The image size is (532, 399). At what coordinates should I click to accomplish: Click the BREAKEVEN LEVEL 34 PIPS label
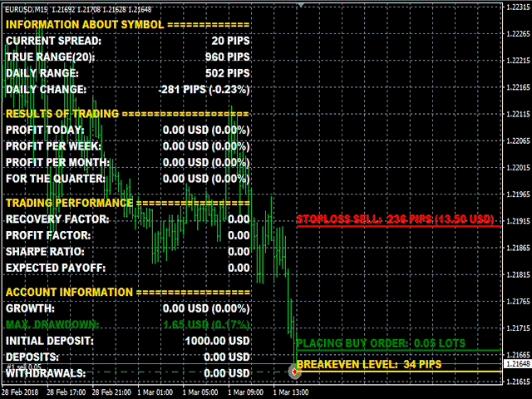[x=369, y=364]
